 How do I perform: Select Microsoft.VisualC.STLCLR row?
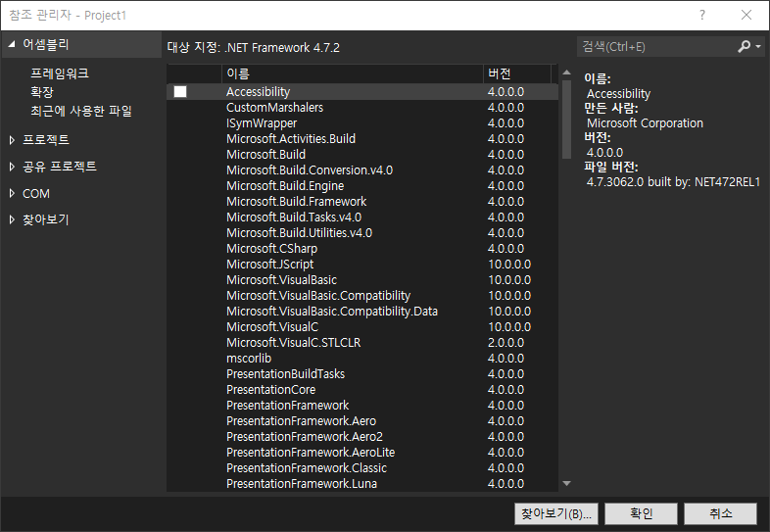[x=362, y=343]
